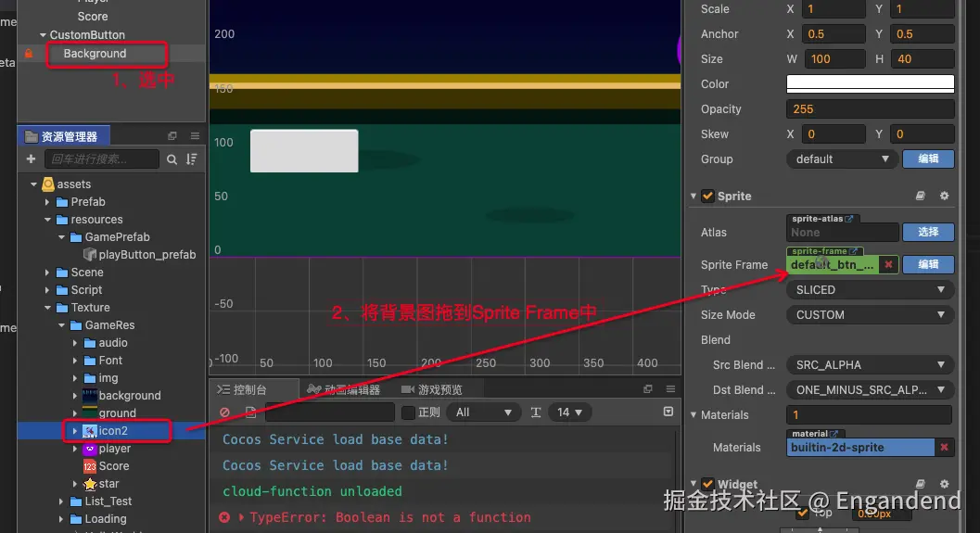Remove builtin-2d-sprite material with red x
This screenshot has height=533, width=980.
(945, 448)
